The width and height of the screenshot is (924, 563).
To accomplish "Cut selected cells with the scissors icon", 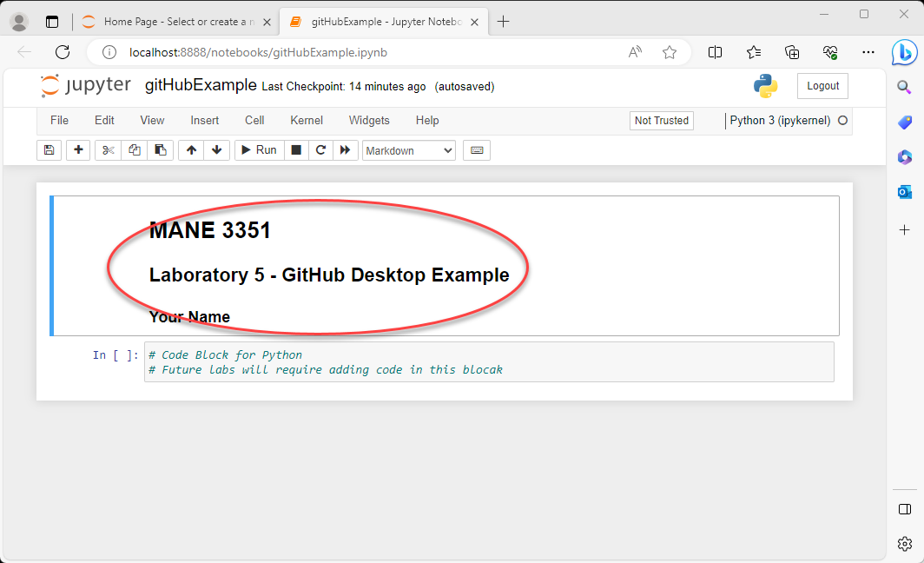I will [x=108, y=150].
